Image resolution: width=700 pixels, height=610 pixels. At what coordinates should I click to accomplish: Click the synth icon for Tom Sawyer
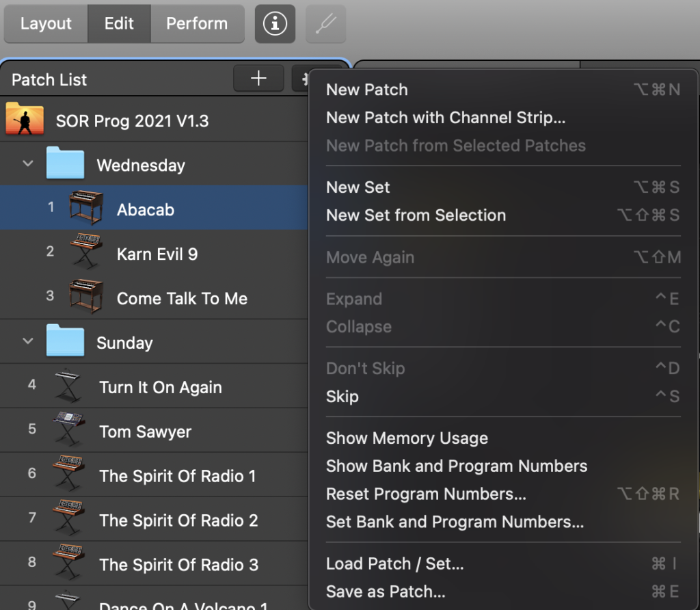click(x=68, y=429)
